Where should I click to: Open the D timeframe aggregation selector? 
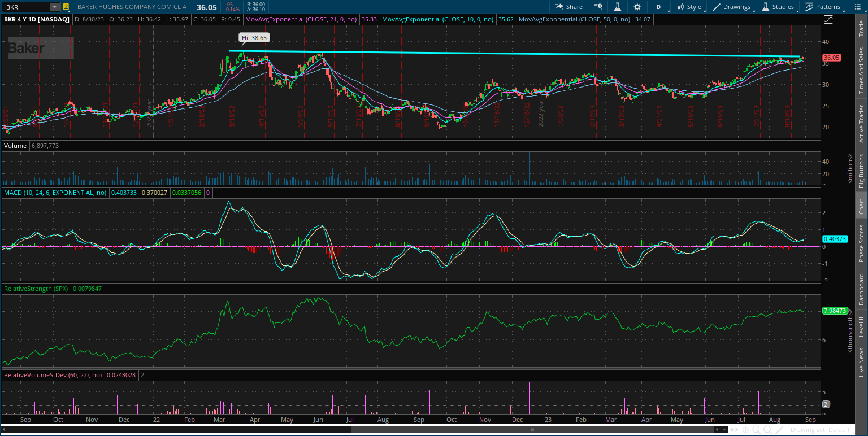tap(658, 7)
